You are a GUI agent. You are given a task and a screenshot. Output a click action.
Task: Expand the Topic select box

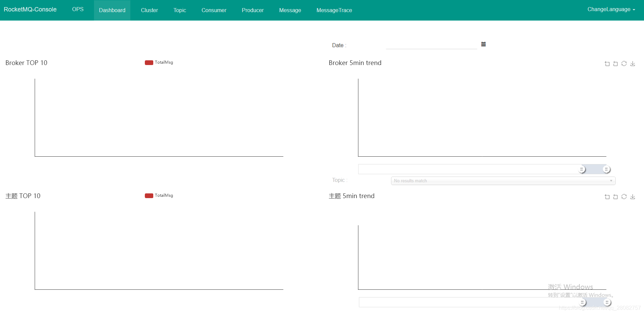(503, 181)
